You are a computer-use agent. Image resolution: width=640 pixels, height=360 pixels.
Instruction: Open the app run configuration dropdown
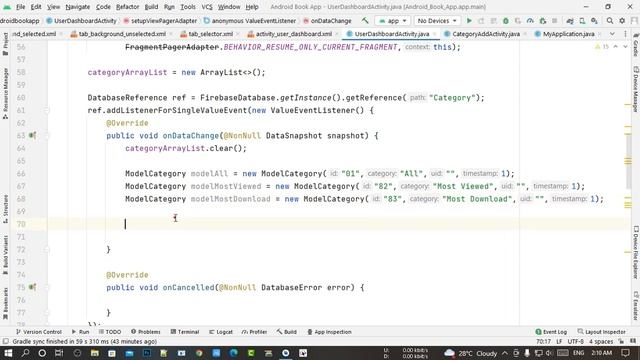[x=393, y=20]
